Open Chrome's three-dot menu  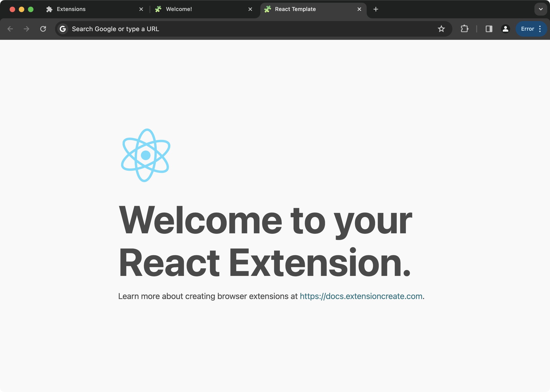[x=540, y=29]
